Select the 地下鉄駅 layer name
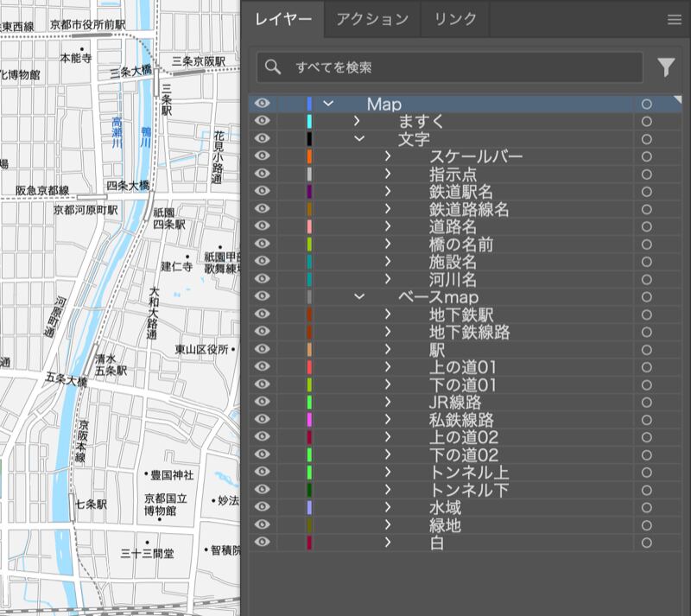The width and height of the screenshot is (691, 616). [x=461, y=314]
